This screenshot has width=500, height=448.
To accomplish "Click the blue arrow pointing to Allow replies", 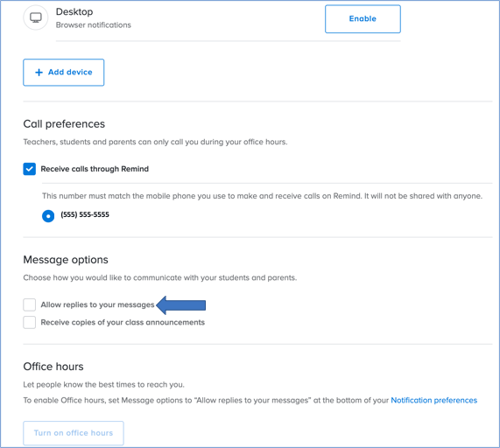I will (180, 305).
